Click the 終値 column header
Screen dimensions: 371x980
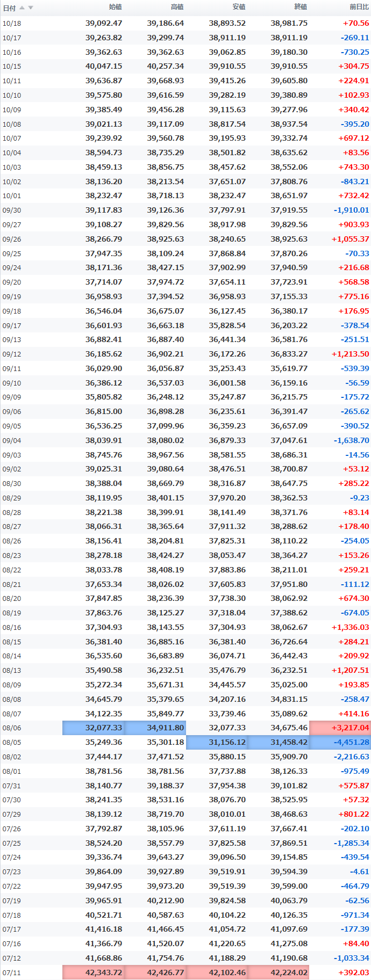301,7
